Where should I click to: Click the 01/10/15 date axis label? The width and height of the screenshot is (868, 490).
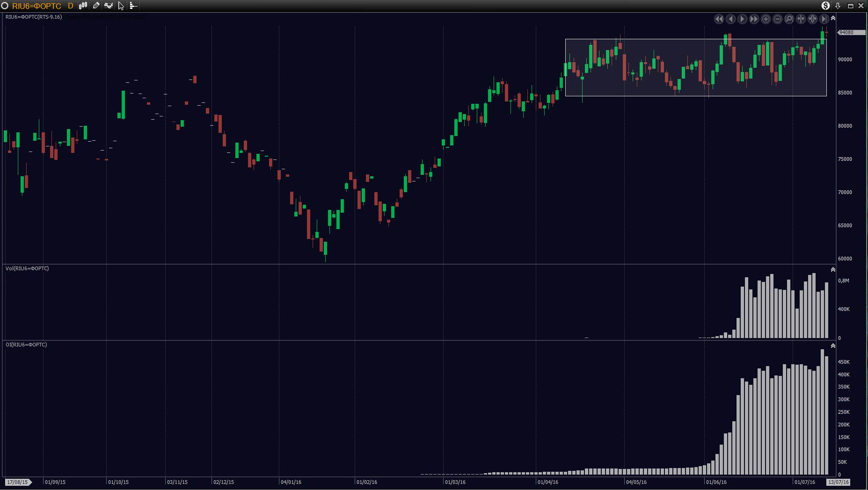118,483
